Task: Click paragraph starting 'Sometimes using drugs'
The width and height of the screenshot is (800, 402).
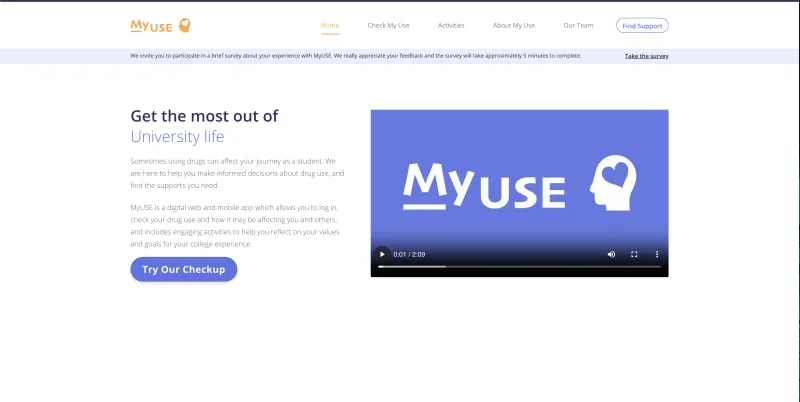Action: tap(237, 173)
